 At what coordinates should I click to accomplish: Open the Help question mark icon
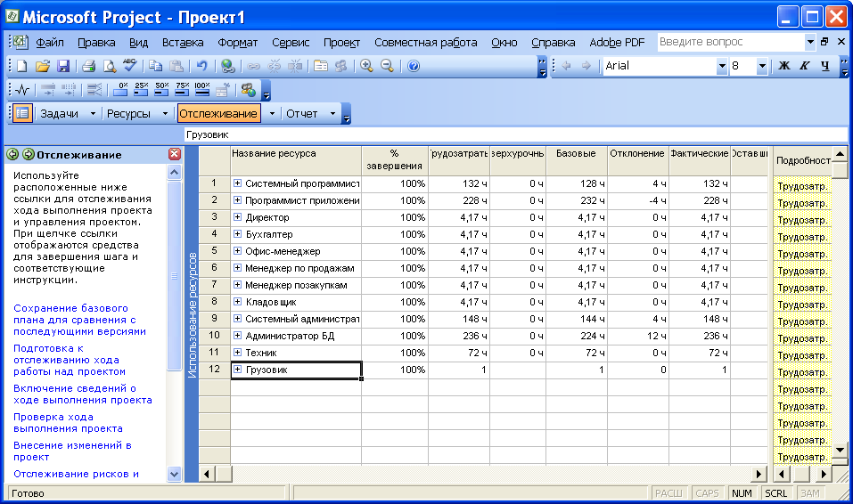pyautogui.click(x=414, y=66)
